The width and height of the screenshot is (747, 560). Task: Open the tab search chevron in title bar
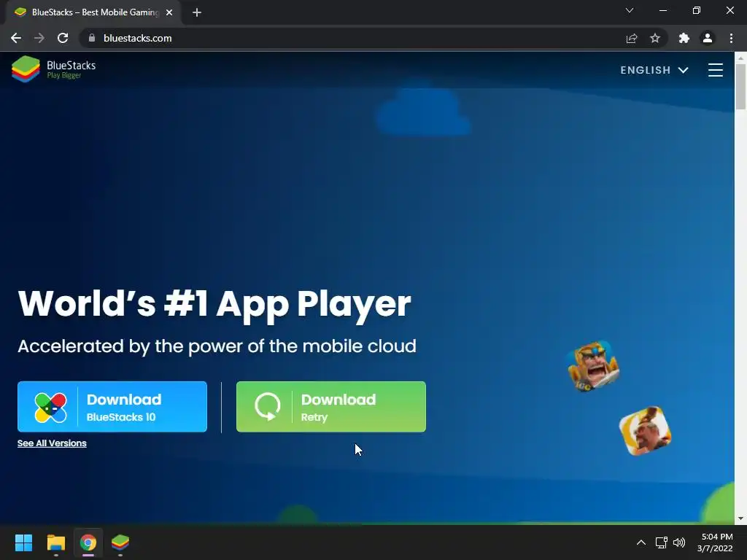630,10
